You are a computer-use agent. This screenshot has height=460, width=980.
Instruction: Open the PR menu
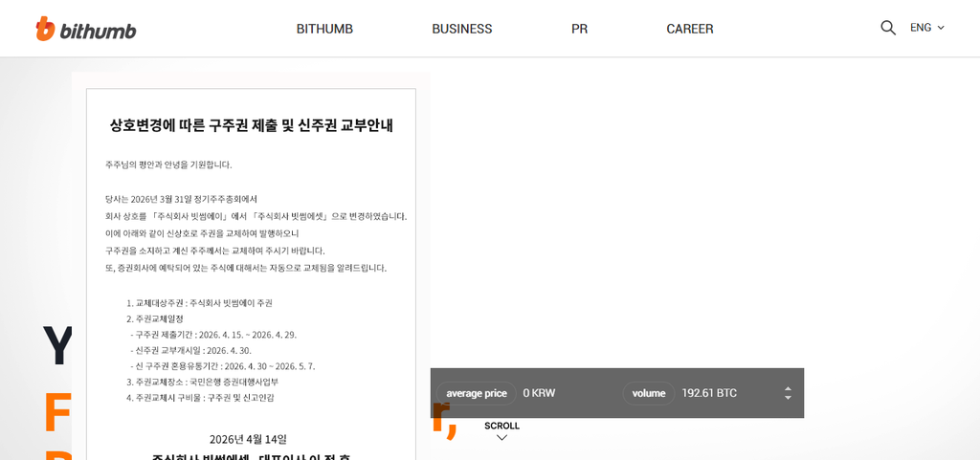(x=579, y=29)
